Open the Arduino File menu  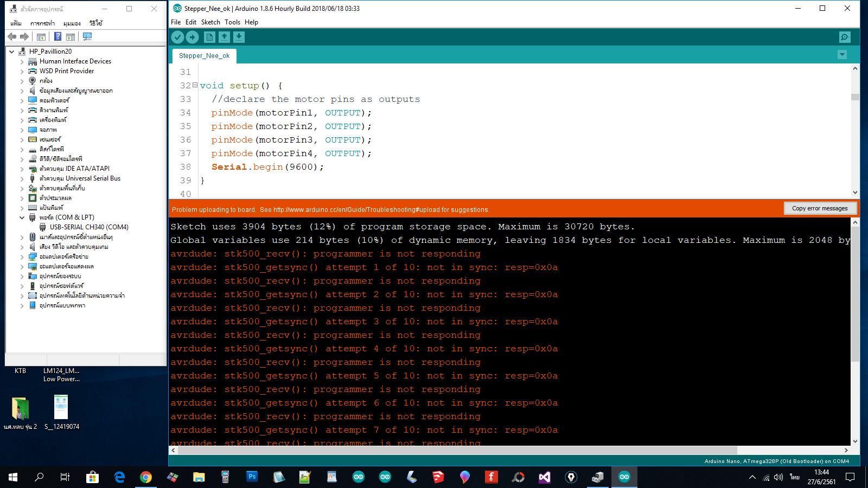(x=176, y=22)
